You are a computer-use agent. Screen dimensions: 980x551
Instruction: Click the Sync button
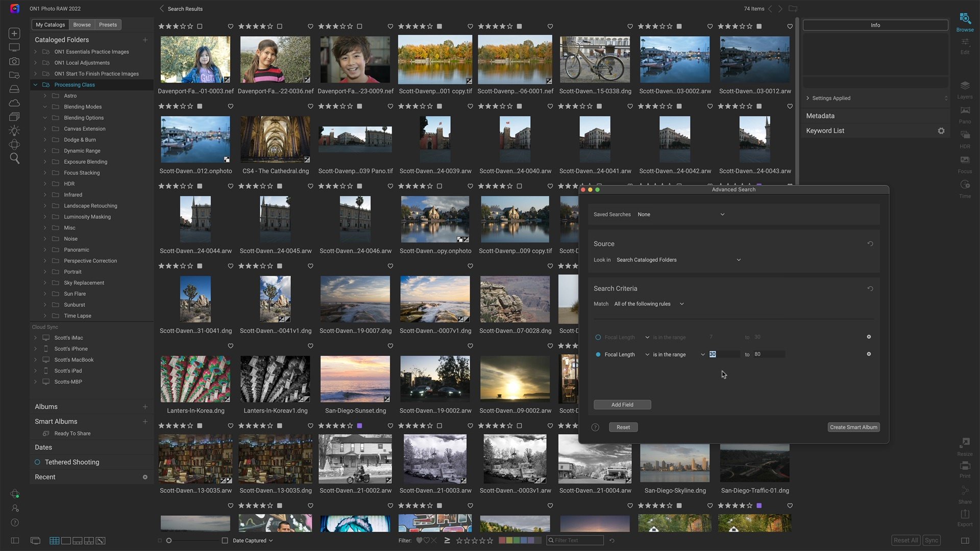pyautogui.click(x=932, y=540)
